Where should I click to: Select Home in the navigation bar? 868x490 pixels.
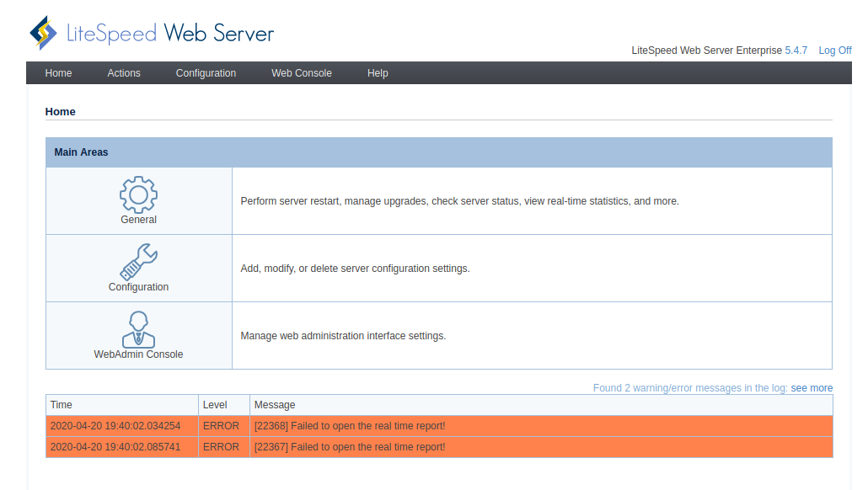point(58,73)
